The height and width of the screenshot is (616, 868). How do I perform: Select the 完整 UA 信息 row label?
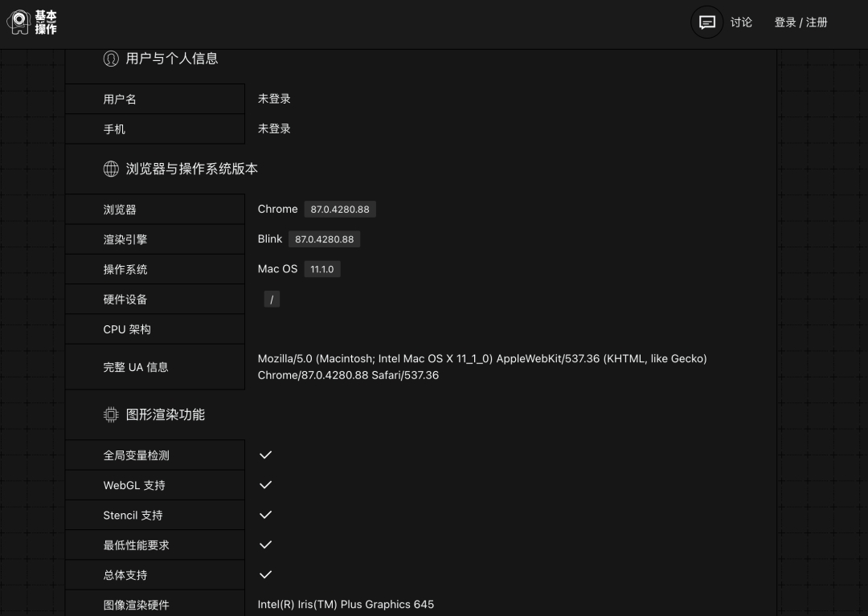coord(136,367)
